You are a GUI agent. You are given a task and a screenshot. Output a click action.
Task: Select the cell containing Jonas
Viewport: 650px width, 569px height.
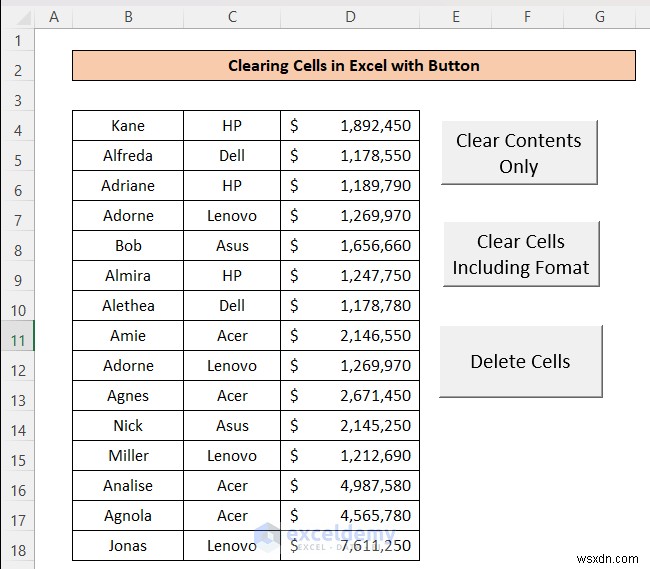pyautogui.click(x=128, y=545)
